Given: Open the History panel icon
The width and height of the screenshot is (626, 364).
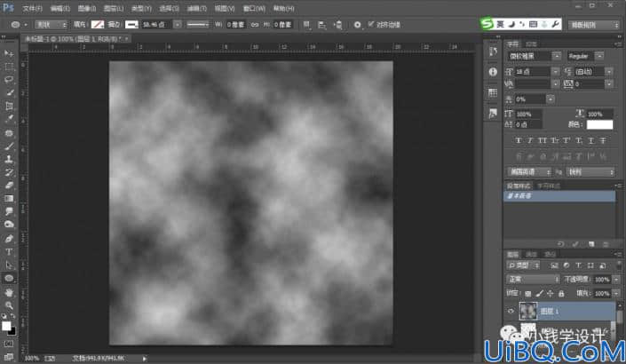Looking at the screenshot, I should pyautogui.click(x=493, y=51).
